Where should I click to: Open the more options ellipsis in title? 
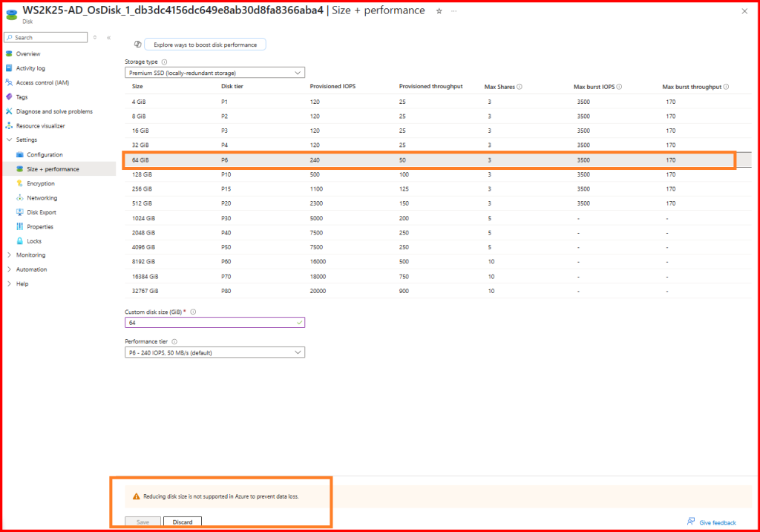pos(453,11)
